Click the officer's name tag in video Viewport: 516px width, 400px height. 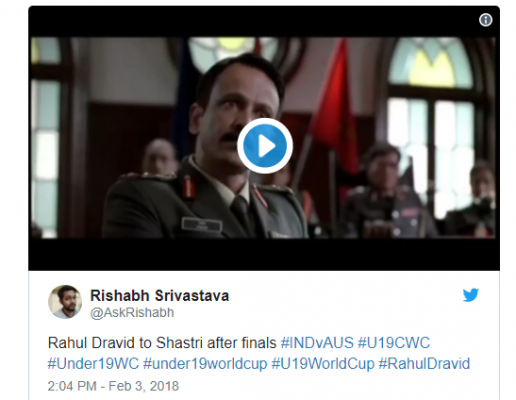click(x=202, y=225)
